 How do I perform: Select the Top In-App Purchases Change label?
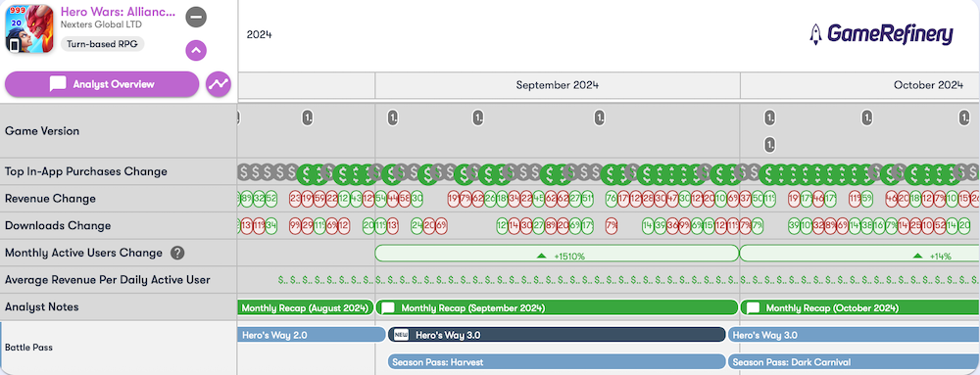tap(86, 171)
